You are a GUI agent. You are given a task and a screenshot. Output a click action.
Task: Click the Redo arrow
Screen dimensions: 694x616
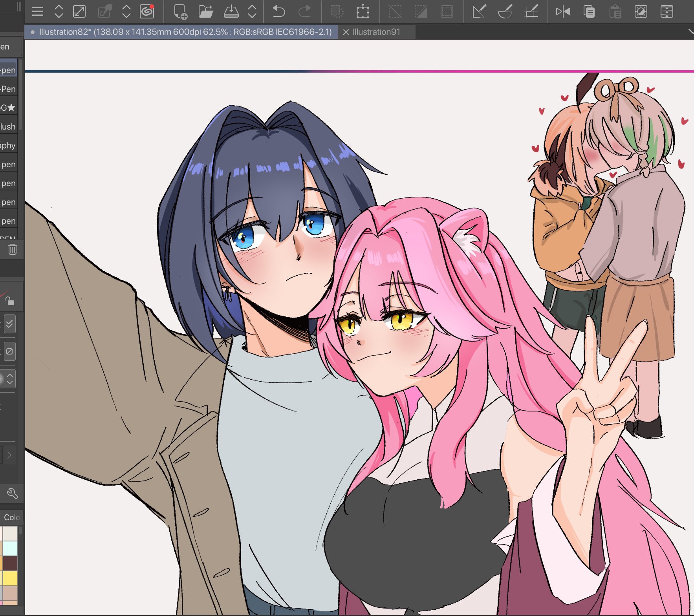coord(304,11)
